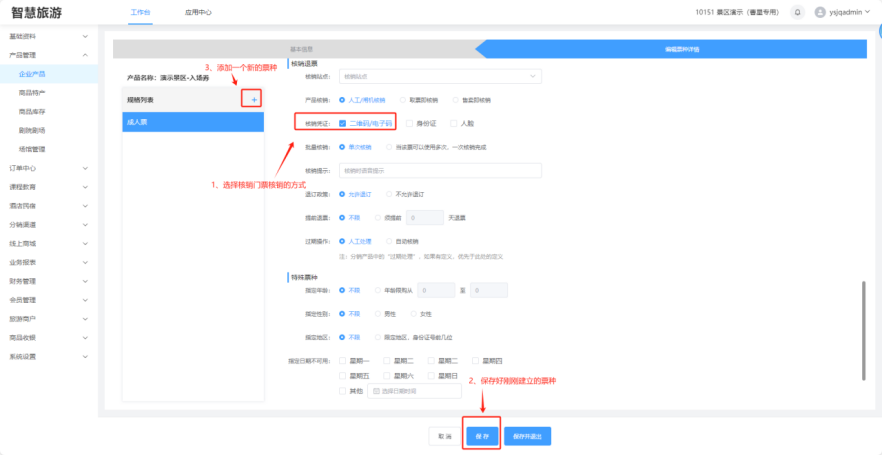Click the plus icon to add new spec
The height and width of the screenshot is (455, 882).
pyautogui.click(x=254, y=100)
